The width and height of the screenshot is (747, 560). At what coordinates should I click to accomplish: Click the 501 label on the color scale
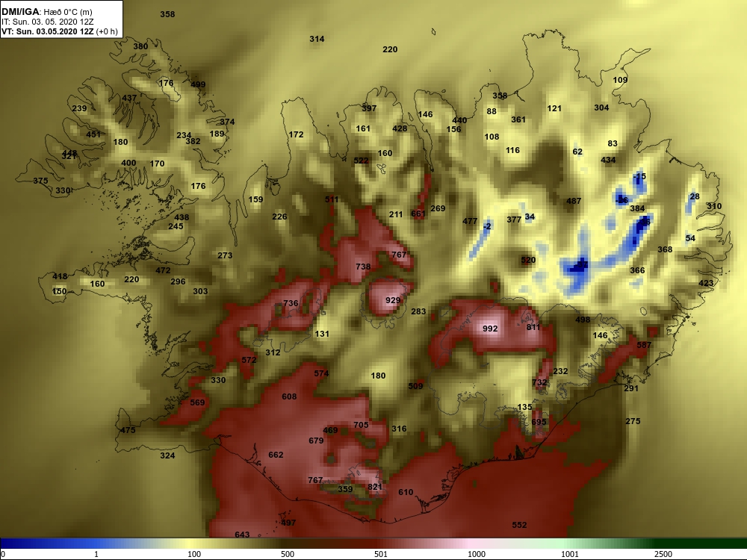pyautogui.click(x=381, y=554)
